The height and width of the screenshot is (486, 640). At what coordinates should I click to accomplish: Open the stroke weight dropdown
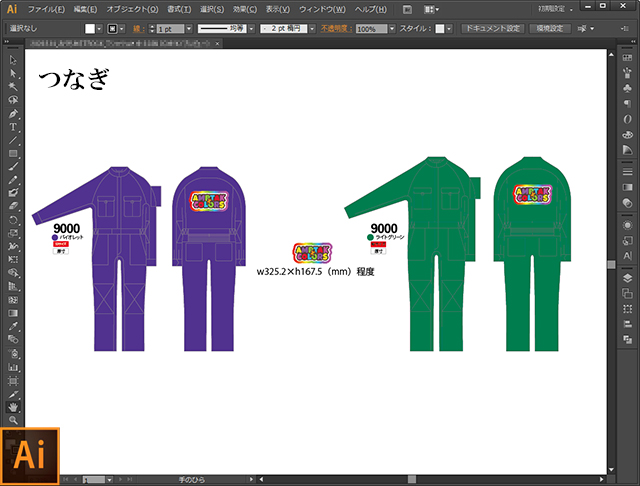(x=189, y=29)
